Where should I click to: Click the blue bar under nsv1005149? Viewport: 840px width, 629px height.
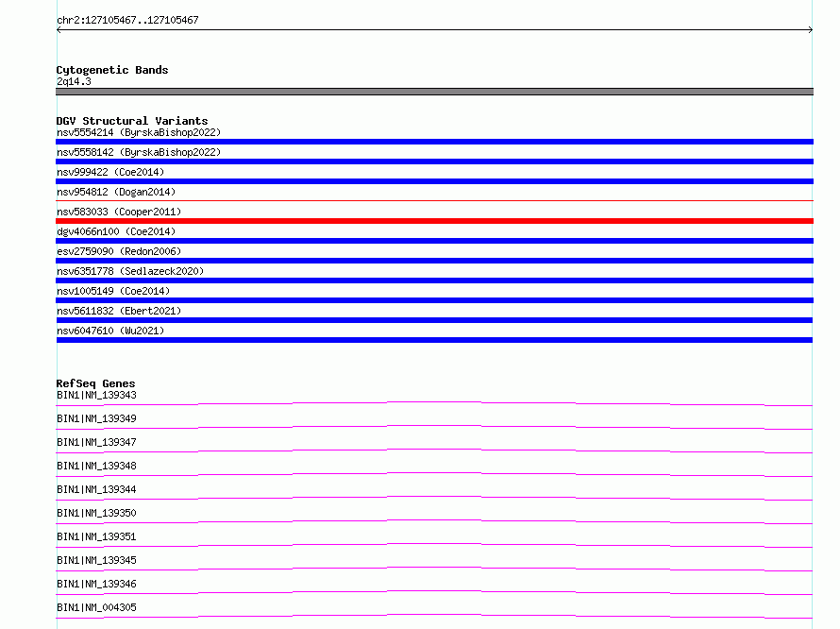pos(434,300)
